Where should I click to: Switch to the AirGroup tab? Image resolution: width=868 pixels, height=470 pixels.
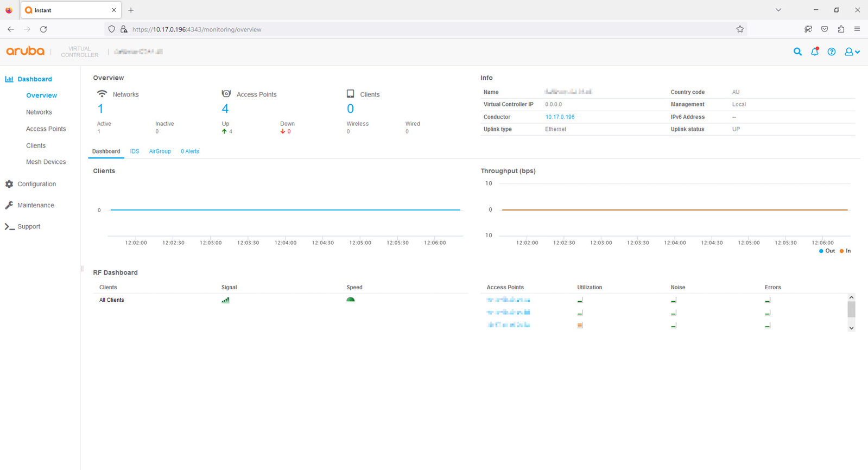point(160,151)
